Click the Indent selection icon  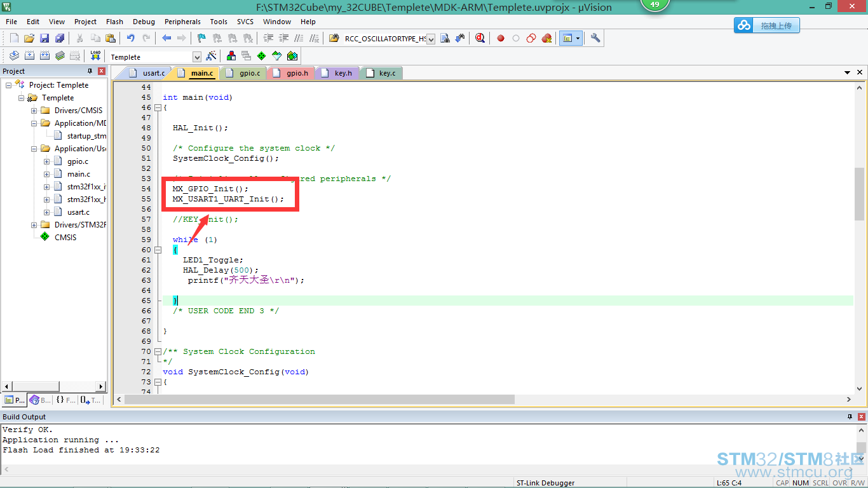point(269,38)
